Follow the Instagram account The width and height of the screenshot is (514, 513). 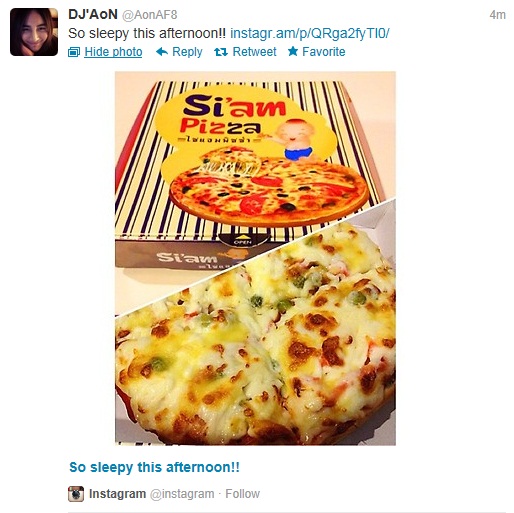pos(242,494)
